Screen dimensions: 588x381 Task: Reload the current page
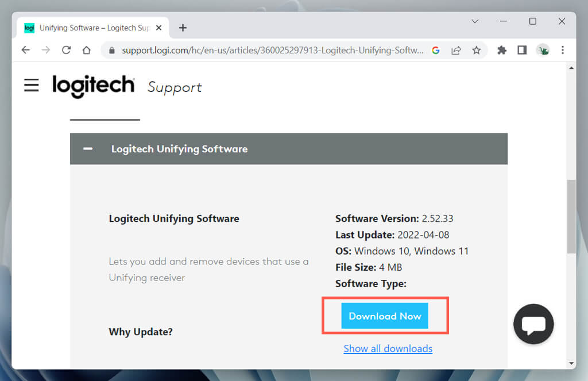coord(66,50)
